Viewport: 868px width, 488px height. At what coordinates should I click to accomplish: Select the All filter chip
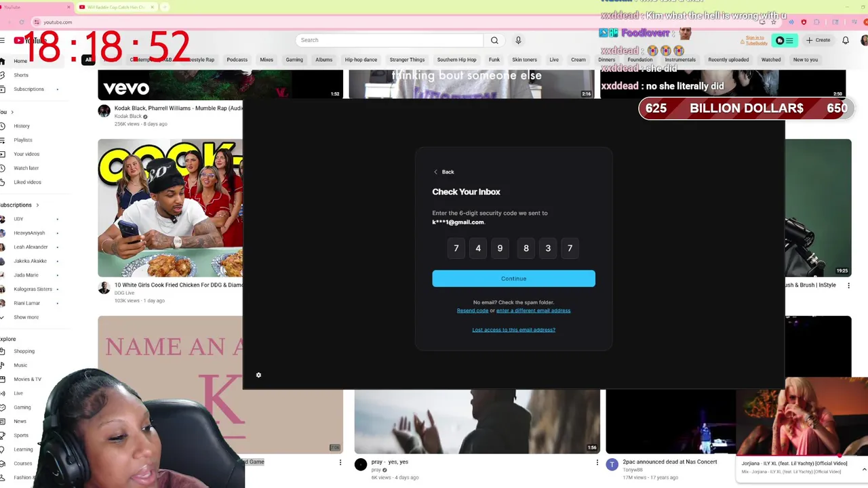pyautogui.click(x=88, y=60)
